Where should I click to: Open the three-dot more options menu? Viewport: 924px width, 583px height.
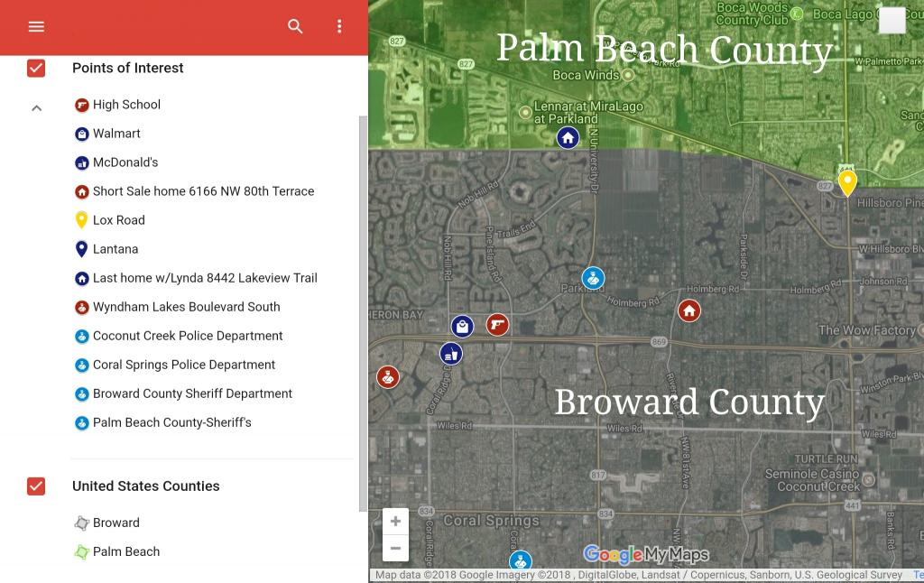(x=339, y=27)
